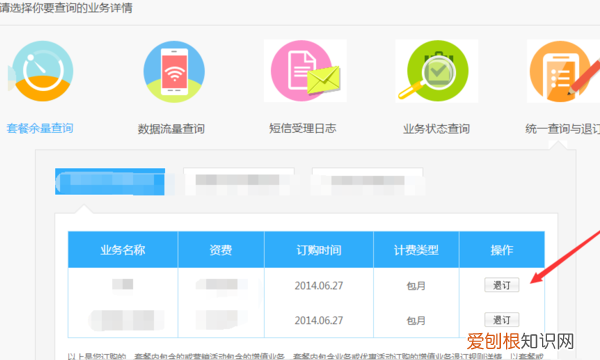Click the 资费 column header
Image resolution: width=600 pixels, height=360 pixels.
click(221, 250)
